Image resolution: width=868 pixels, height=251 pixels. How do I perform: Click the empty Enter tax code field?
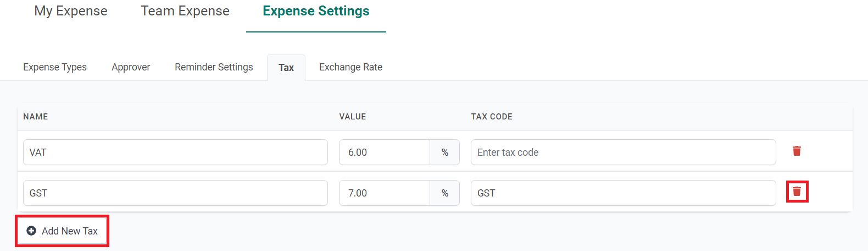point(623,152)
